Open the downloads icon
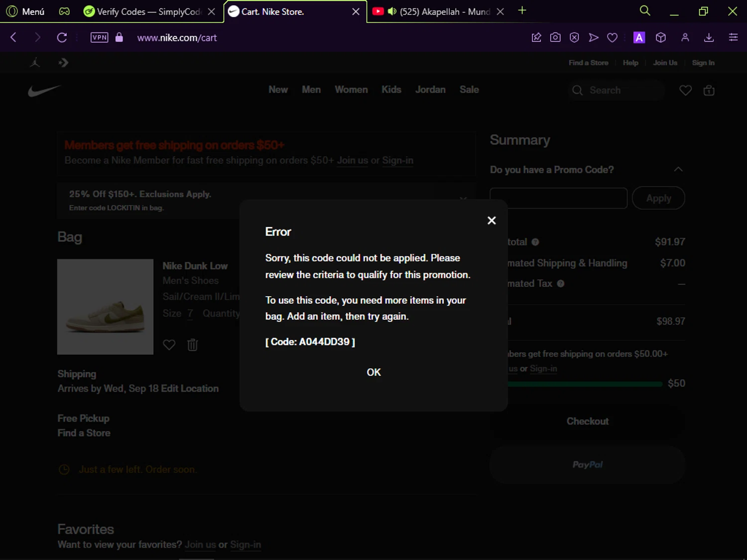Viewport: 747px width, 560px height. click(x=709, y=37)
